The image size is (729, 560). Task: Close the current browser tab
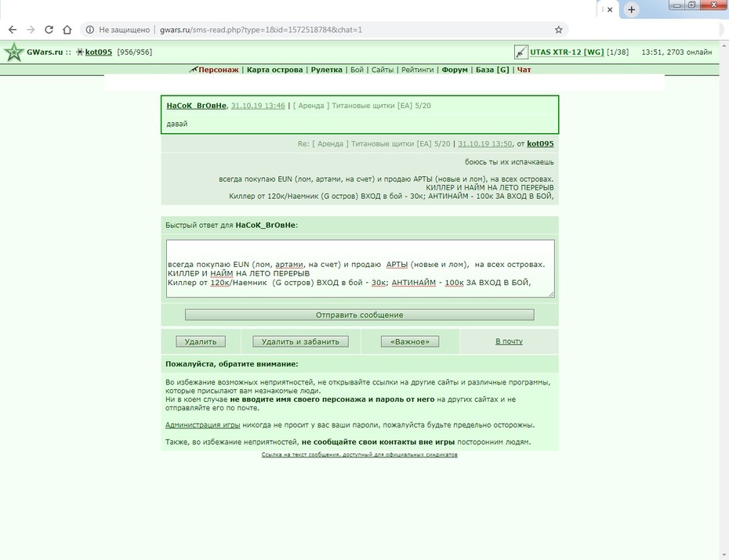pos(610,9)
